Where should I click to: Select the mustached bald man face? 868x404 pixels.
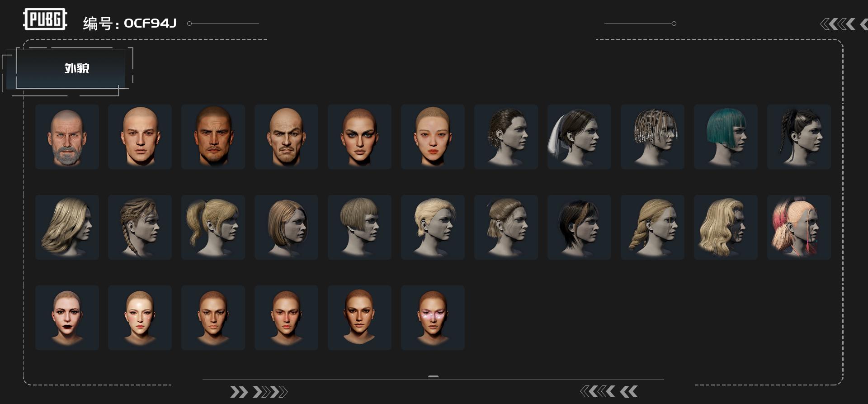point(286,137)
